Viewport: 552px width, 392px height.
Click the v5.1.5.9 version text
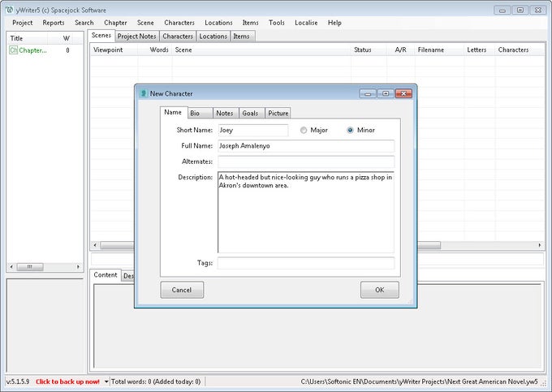click(18, 381)
